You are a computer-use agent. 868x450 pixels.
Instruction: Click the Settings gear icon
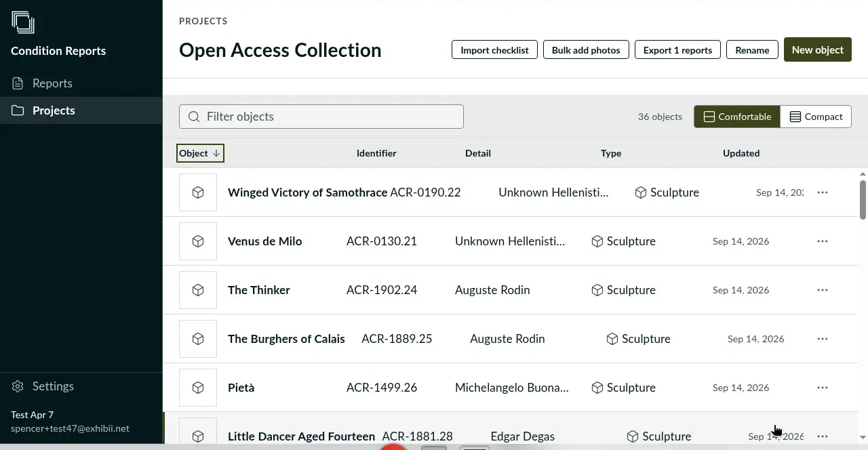(x=18, y=386)
